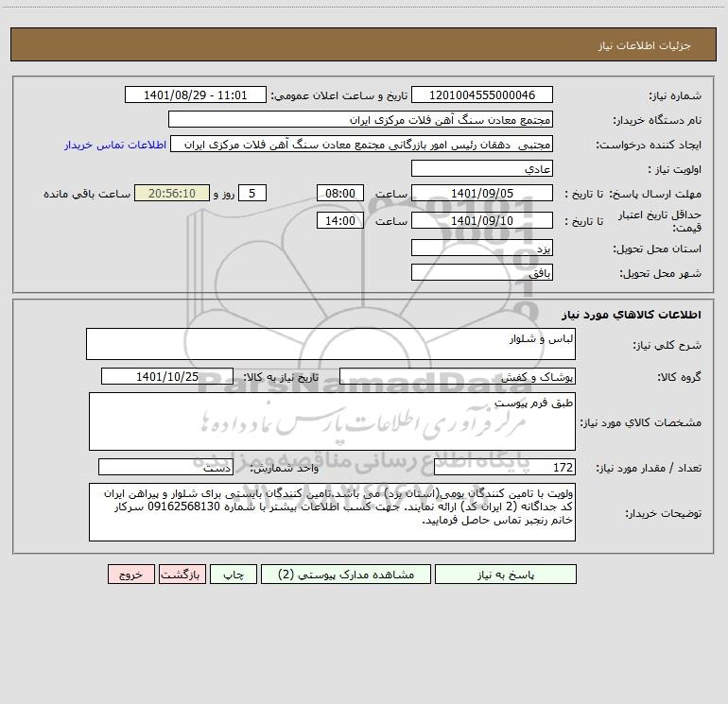Click the ساعت باقی مانده label
Image resolution: width=728 pixels, height=704 pixels.
tap(87, 194)
